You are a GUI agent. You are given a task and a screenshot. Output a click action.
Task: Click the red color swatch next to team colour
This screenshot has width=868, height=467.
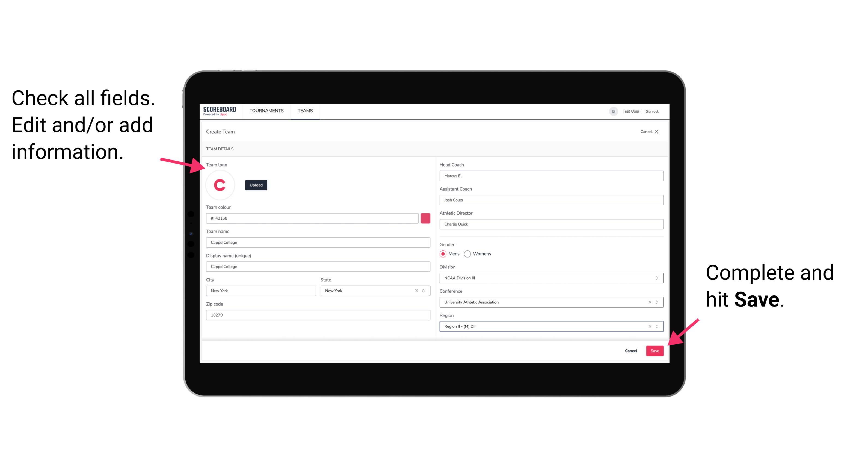[425, 218]
